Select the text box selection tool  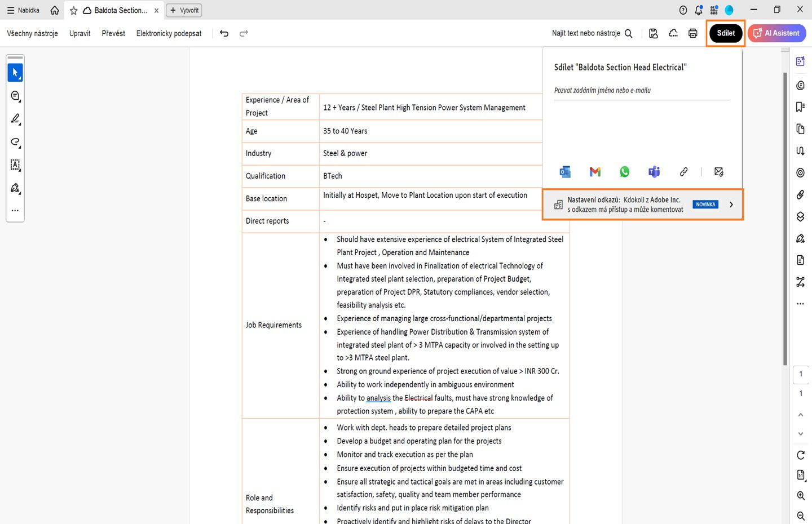(x=15, y=165)
